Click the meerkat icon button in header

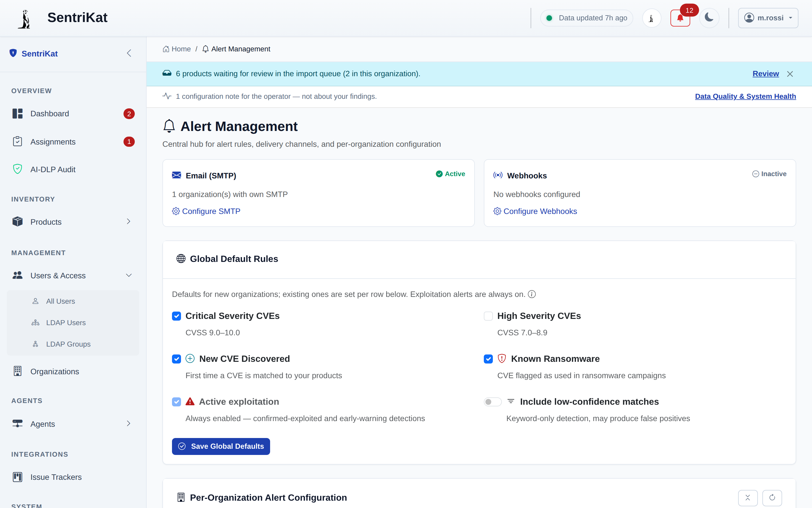coord(651,18)
